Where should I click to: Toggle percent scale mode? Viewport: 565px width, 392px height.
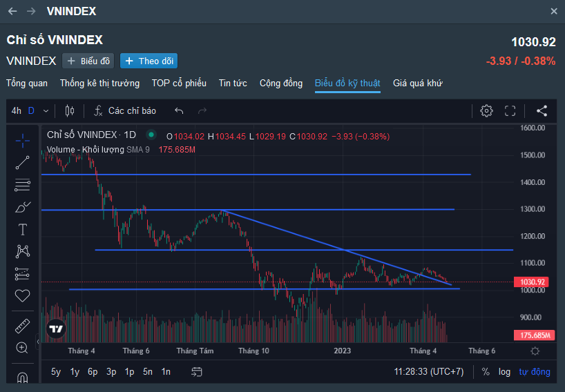click(x=486, y=371)
